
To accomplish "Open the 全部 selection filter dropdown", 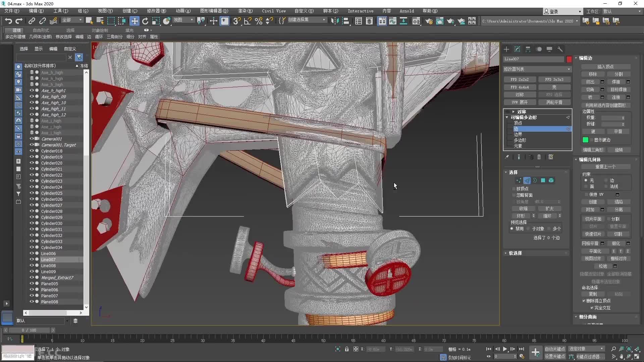I will click(72, 20).
